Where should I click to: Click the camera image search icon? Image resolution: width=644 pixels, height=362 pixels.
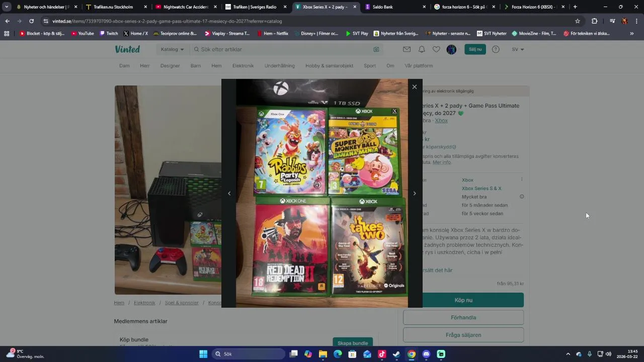tap(376, 49)
